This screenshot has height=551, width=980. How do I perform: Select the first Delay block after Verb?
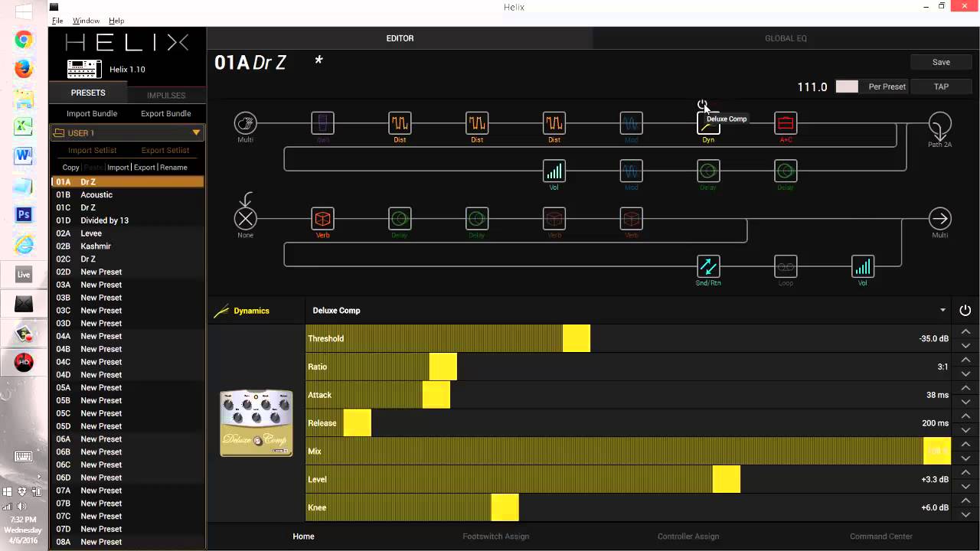tap(400, 219)
